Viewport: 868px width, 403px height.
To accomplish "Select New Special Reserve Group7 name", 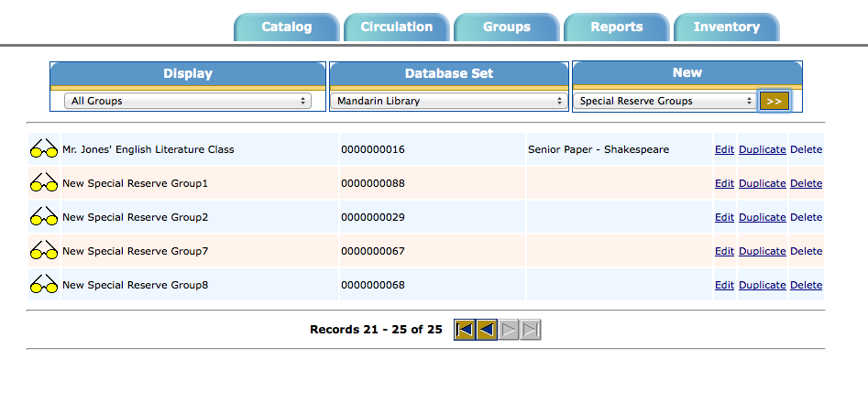I will [x=135, y=251].
